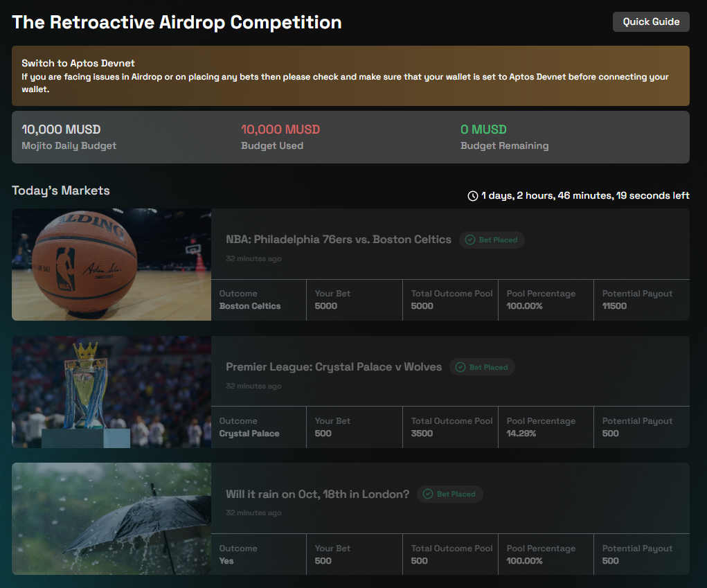Click '32 minutes ago' under NBA market

pyautogui.click(x=253, y=258)
